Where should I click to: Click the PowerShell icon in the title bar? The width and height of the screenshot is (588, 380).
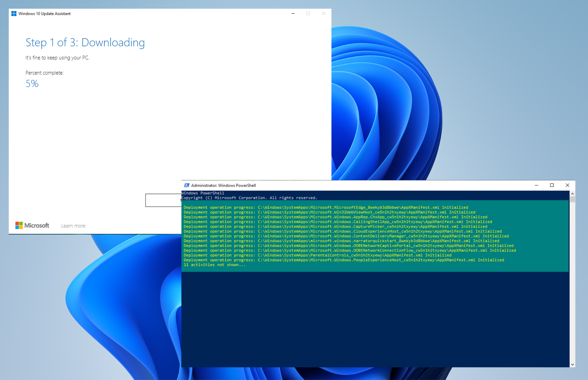(x=186, y=185)
